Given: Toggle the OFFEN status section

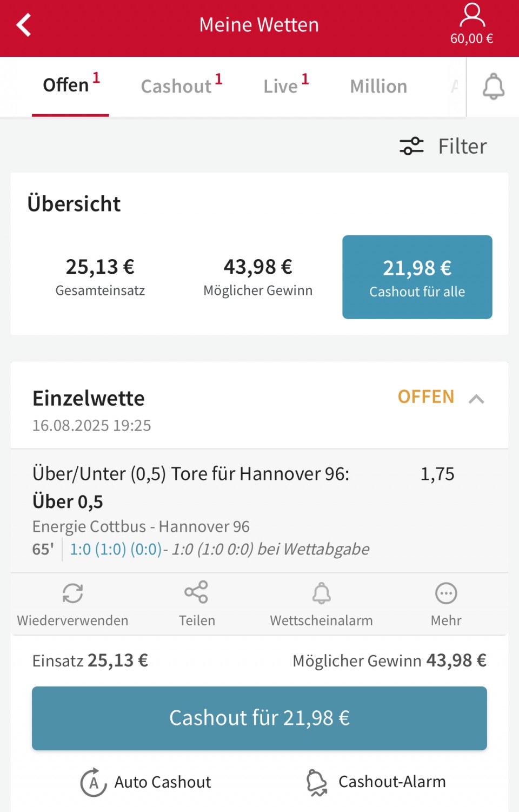Looking at the screenshot, I should click(x=426, y=397).
